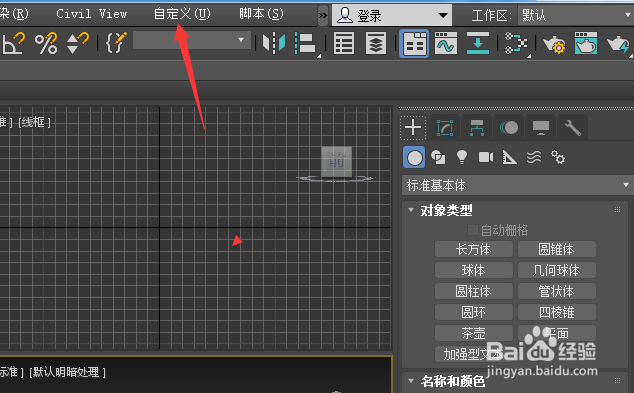Image resolution: width=634 pixels, height=393 pixels.
Task: Create a 管状体 object
Action: [x=556, y=291]
